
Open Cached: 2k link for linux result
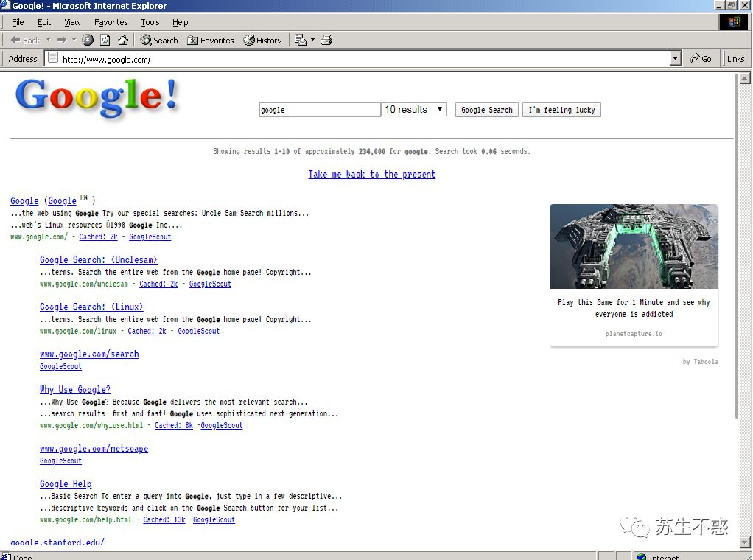tap(147, 331)
